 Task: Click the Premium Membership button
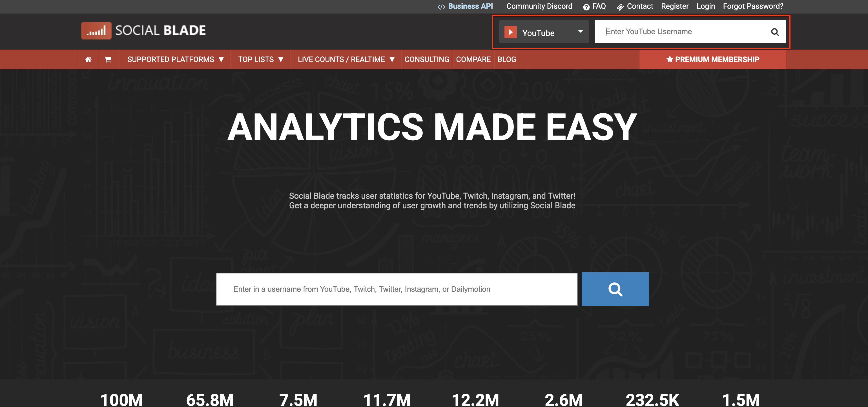coord(713,59)
